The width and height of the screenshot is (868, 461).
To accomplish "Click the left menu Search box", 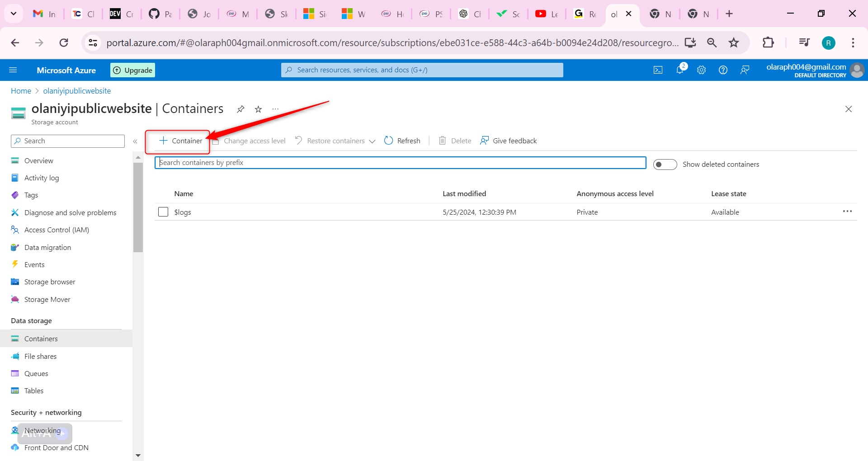I will [x=68, y=141].
